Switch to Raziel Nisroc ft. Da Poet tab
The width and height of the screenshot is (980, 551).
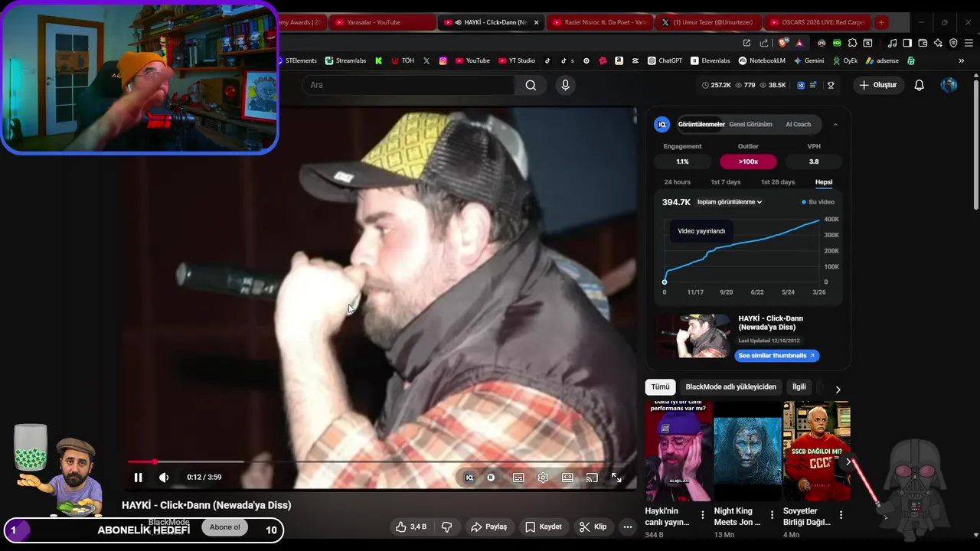click(599, 22)
